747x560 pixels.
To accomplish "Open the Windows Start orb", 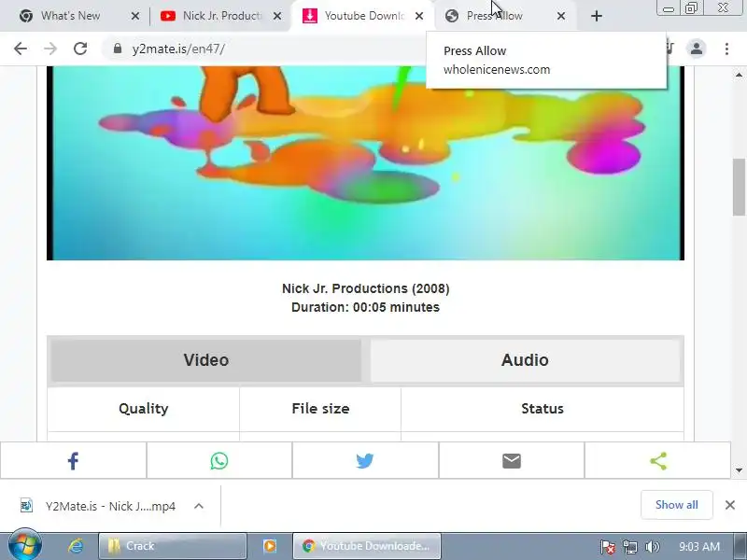I will 25,545.
